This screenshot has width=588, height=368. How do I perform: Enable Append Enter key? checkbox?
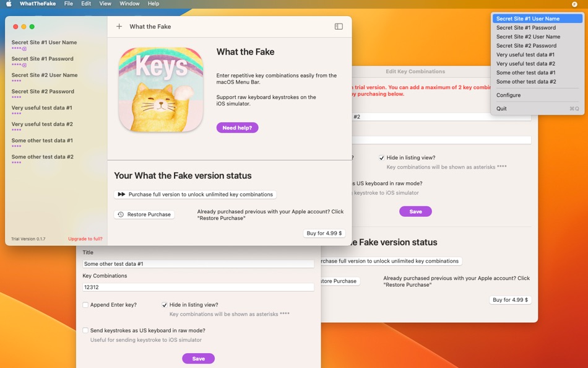tap(85, 305)
